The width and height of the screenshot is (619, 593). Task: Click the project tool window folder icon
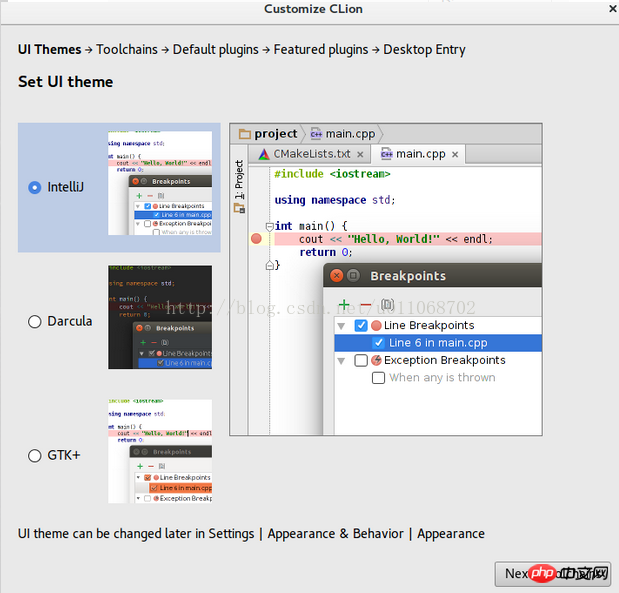click(x=239, y=208)
